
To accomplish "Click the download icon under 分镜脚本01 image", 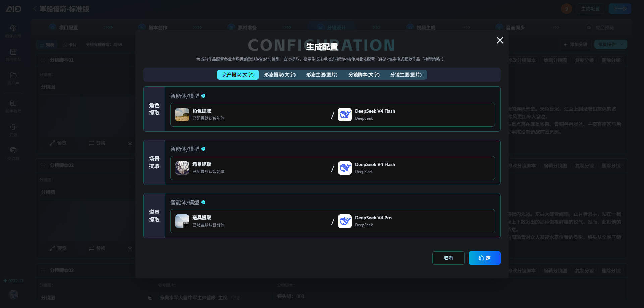I will 130,143.
